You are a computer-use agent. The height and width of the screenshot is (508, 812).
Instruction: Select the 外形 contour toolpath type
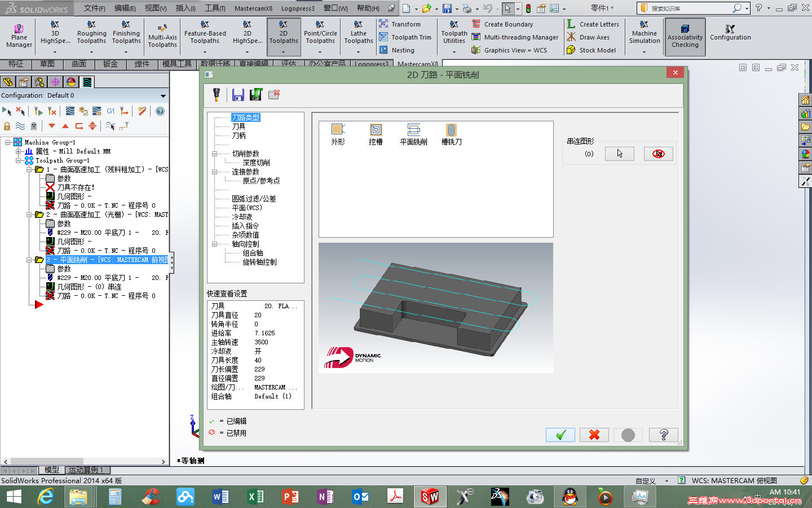tap(338, 134)
